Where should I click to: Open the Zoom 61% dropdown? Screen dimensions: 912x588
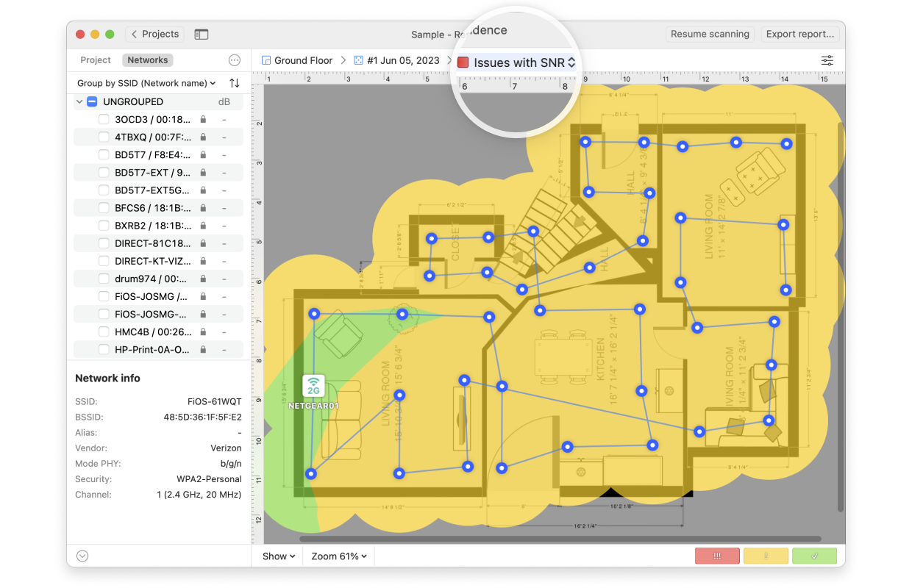[x=339, y=556]
